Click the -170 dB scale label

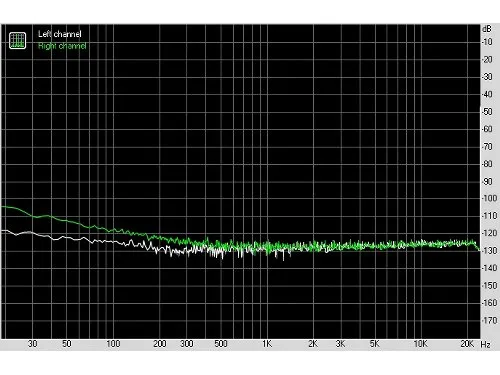(x=490, y=320)
